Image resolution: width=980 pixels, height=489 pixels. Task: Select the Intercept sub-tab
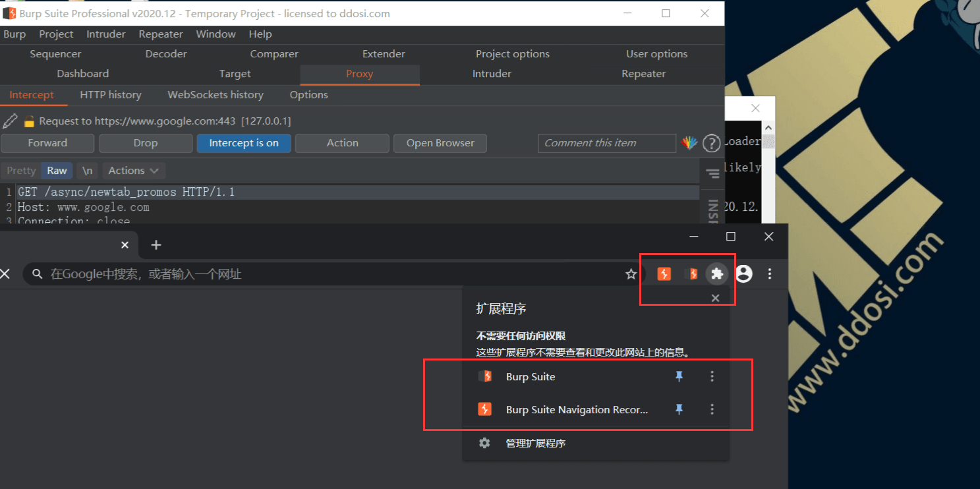point(32,95)
